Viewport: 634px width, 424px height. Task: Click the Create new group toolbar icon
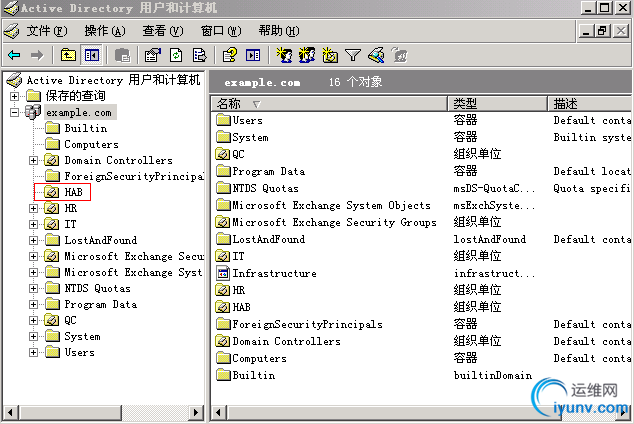point(307,55)
